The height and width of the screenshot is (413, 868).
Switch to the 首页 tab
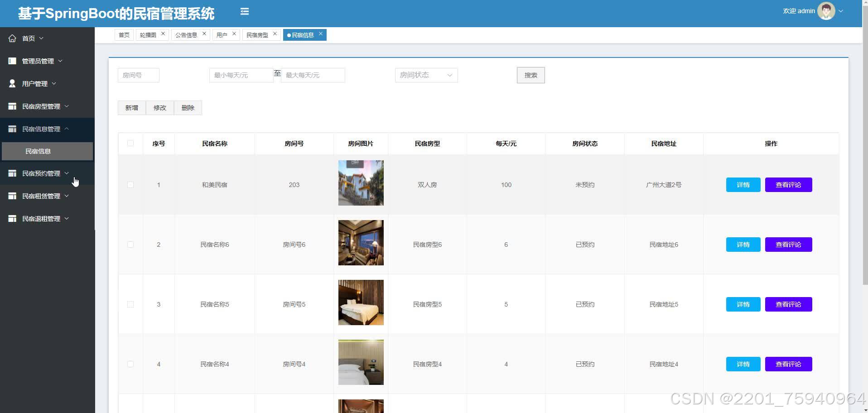pyautogui.click(x=124, y=35)
